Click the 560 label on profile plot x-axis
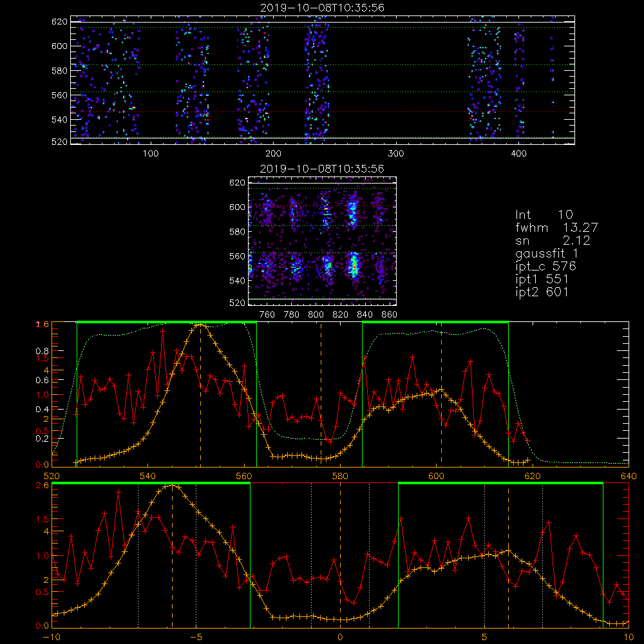The image size is (644, 644). [244, 477]
